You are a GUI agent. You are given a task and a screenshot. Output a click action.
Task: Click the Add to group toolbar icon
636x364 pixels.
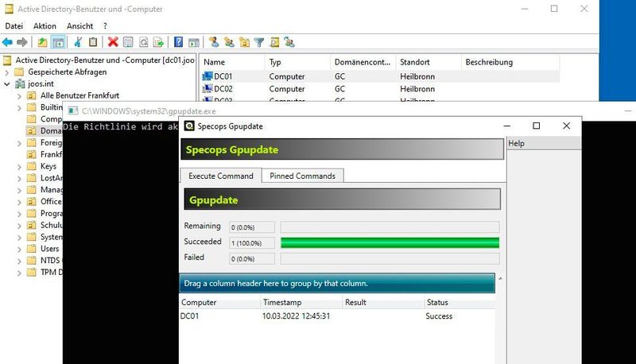pyautogui.click(x=289, y=42)
